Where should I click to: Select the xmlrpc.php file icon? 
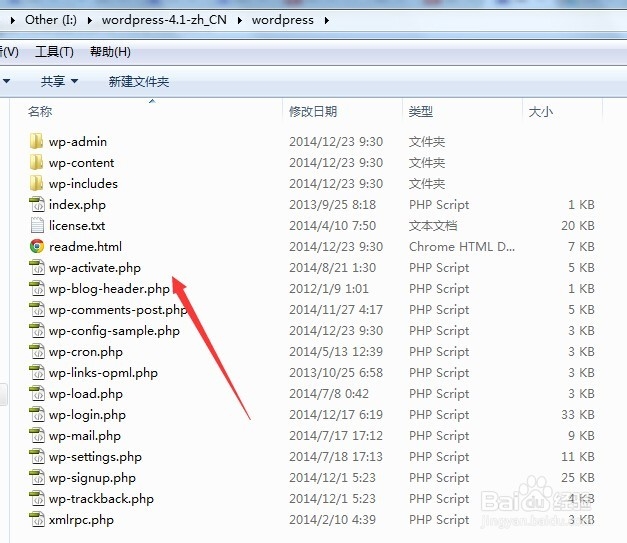[x=37, y=519]
